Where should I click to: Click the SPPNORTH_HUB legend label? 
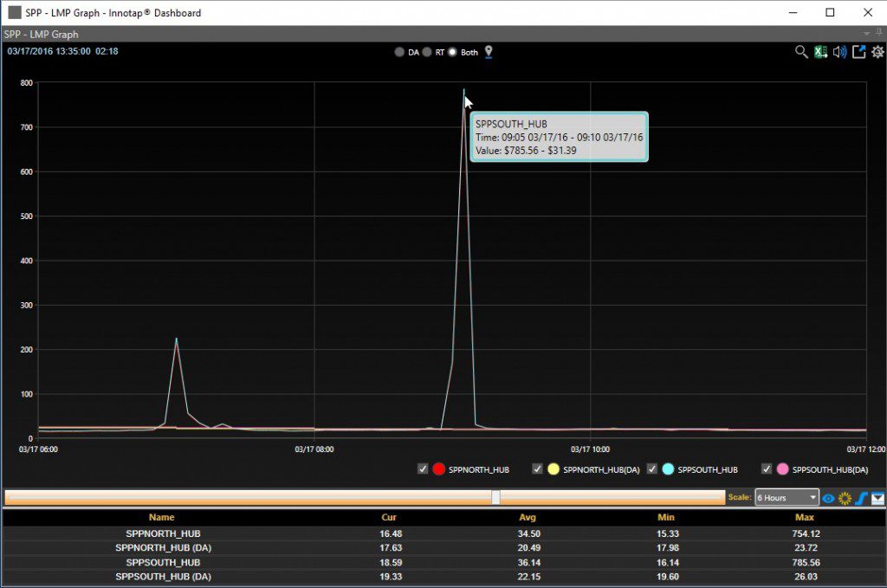tap(478, 469)
